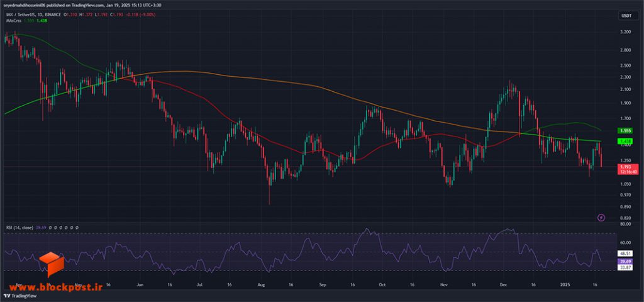This screenshot has height=302, width=644.
Task: Click the 48.51 RSI level label
Action: 626,254
